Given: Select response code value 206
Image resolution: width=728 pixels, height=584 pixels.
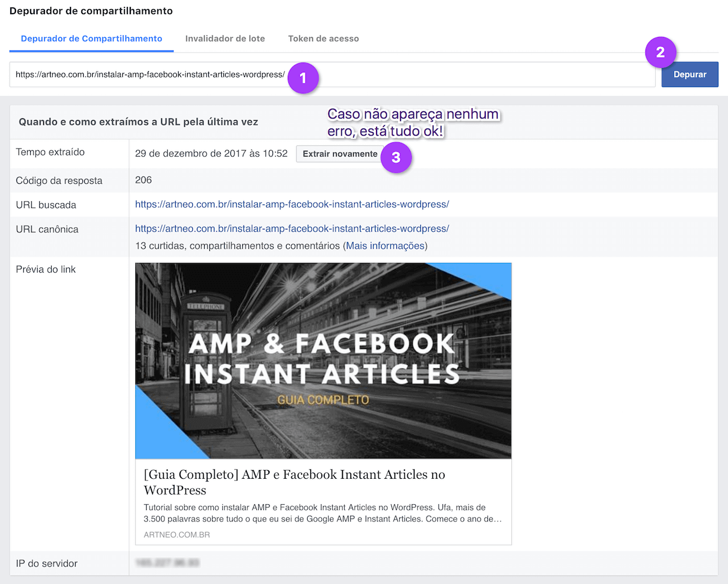Looking at the screenshot, I should click(143, 180).
